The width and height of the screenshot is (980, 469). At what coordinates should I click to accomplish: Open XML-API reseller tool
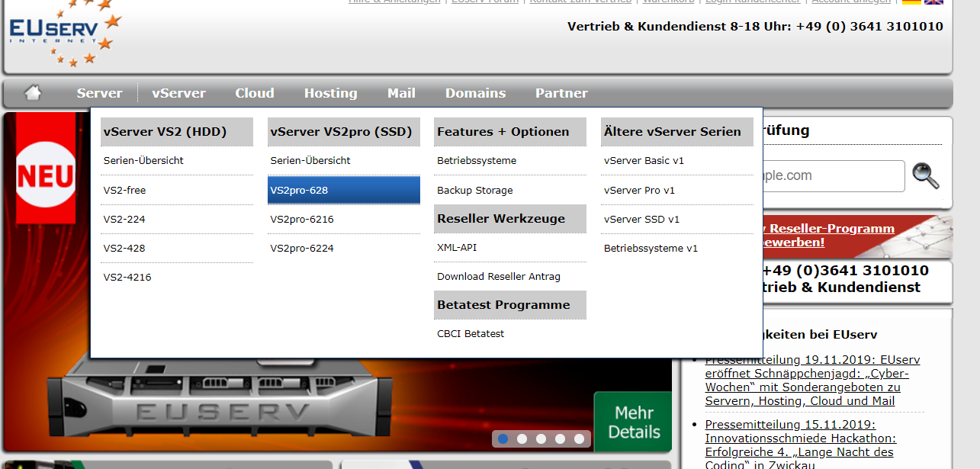click(510, 247)
